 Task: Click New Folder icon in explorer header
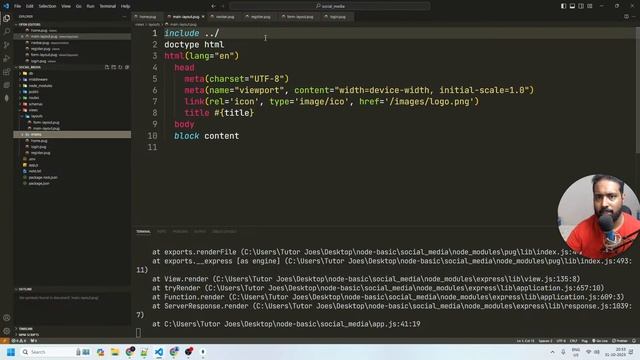coord(113,67)
